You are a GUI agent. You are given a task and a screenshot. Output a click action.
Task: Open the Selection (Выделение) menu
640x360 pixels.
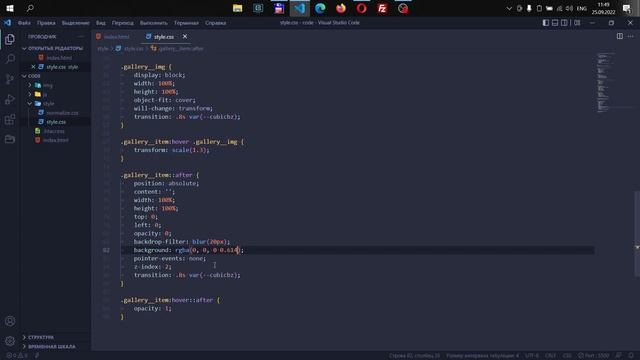click(x=76, y=23)
